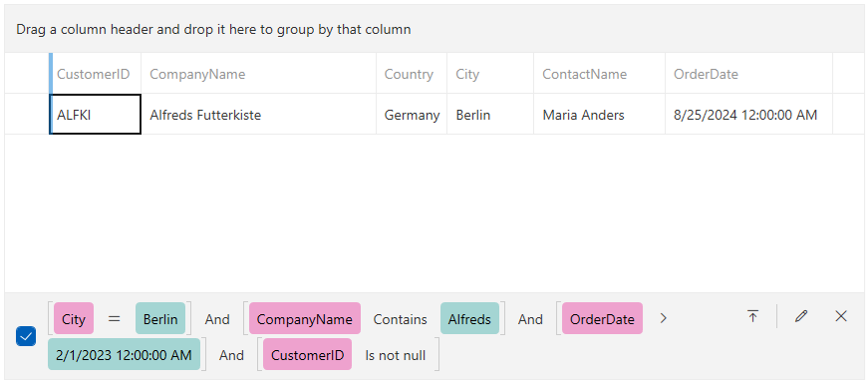This screenshot has height=385, width=868.
Task: Click the CompanyName field tag in filter
Action: 305,318
